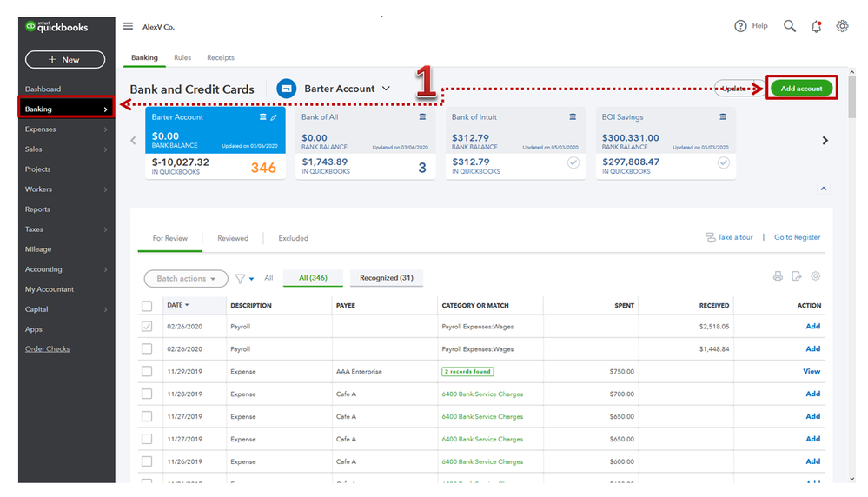Select the AAA Enterprise row checkbox
The height and width of the screenshot is (497, 868).
(x=147, y=371)
